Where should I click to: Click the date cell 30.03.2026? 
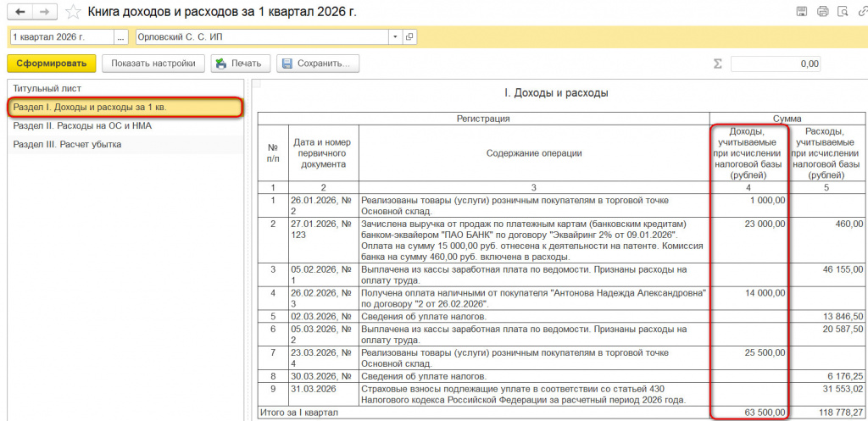pyautogui.click(x=324, y=376)
